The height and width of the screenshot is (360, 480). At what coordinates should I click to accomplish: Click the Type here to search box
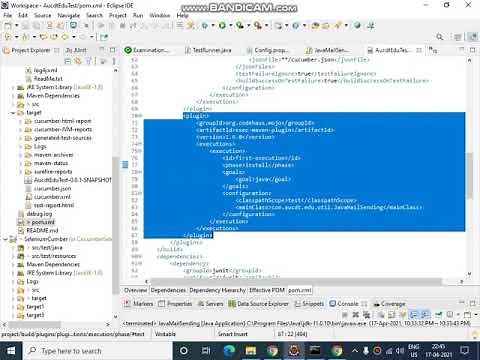(98, 351)
